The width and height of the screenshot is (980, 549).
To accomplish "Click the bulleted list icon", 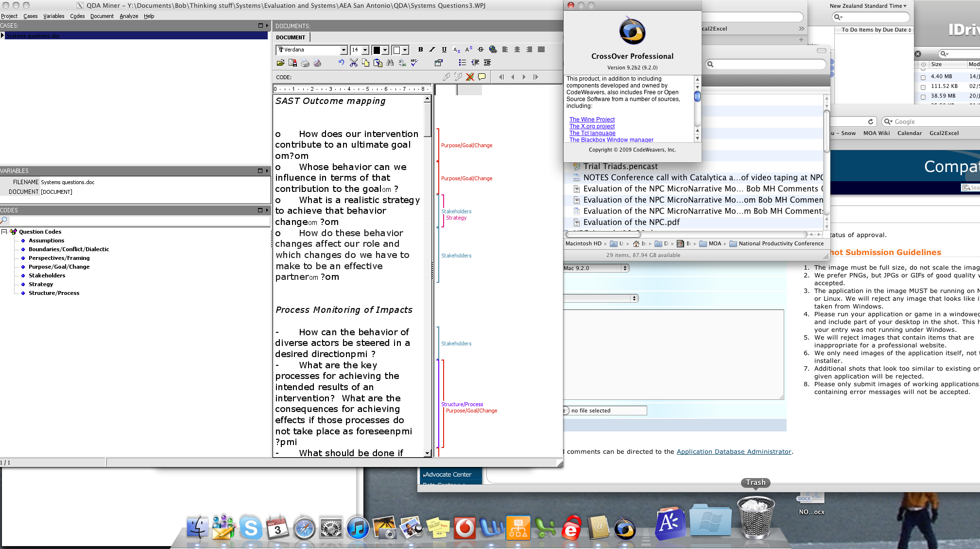I will pyautogui.click(x=462, y=63).
